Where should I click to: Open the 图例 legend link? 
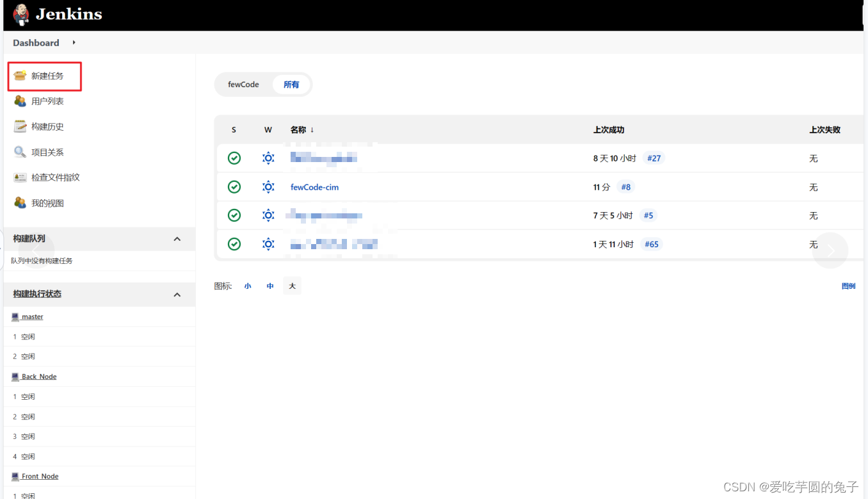[848, 286]
